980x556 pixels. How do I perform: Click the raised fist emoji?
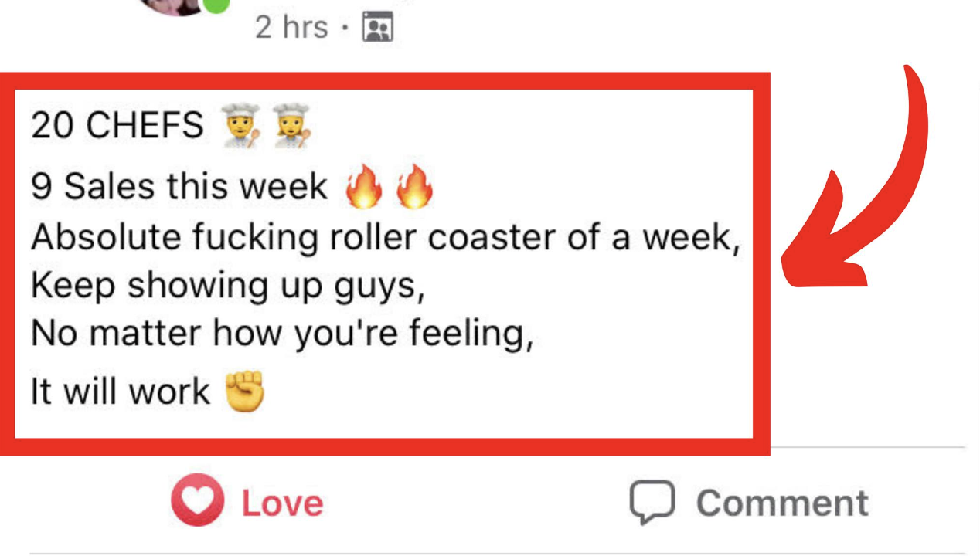point(244,391)
